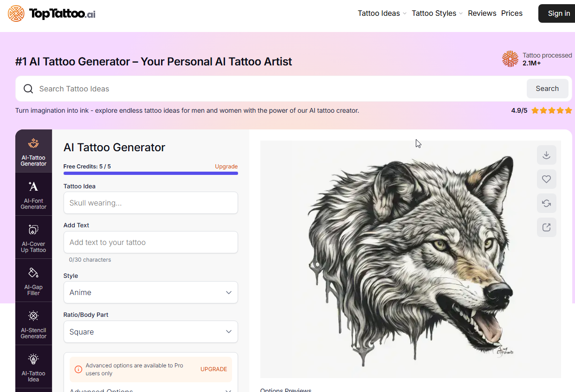Regenerate the tattoo with refresh icon
Screen dimensions: 575x392
tap(546, 203)
